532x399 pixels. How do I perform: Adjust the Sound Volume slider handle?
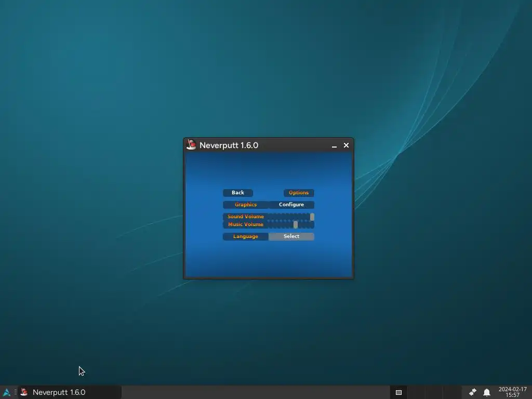click(x=312, y=217)
